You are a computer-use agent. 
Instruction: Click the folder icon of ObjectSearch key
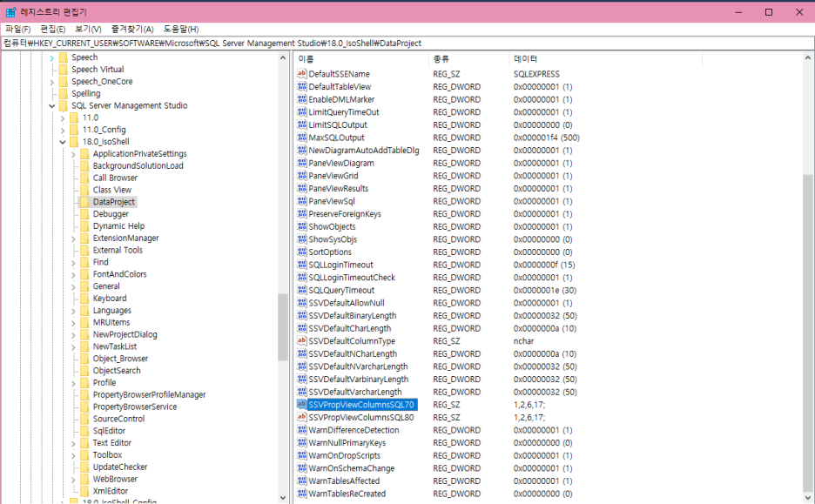point(84,371)
